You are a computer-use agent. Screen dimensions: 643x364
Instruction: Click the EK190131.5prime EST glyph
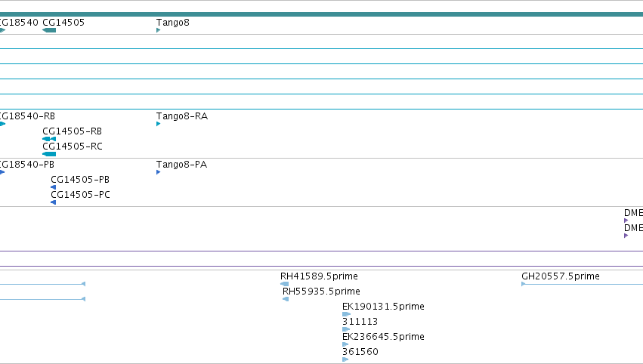tap(347, 314)
